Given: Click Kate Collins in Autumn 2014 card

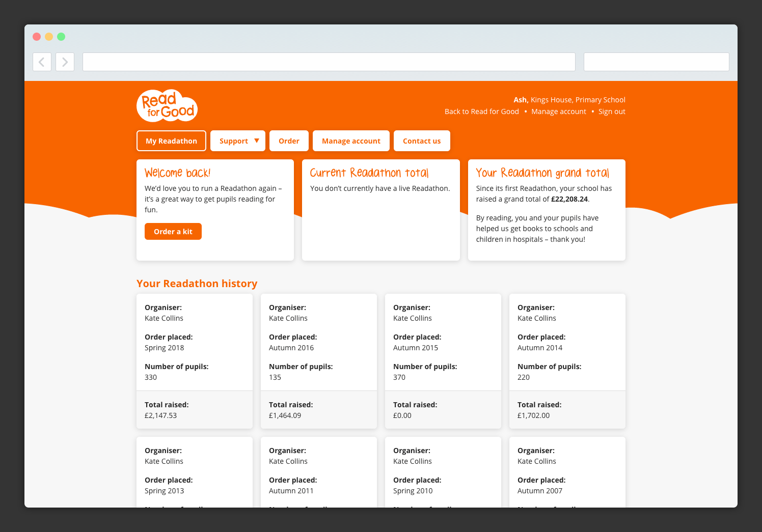Looking at the screenshot, I should pyautogui.click(x=537, y=318).
